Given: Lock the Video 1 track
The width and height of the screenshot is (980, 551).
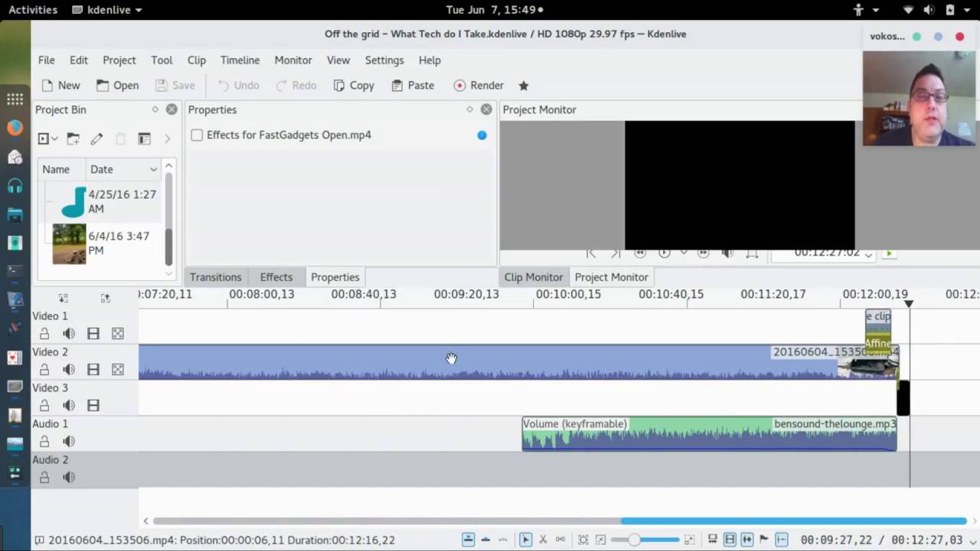Looking at the screenshot, I should tap(44, 334).
